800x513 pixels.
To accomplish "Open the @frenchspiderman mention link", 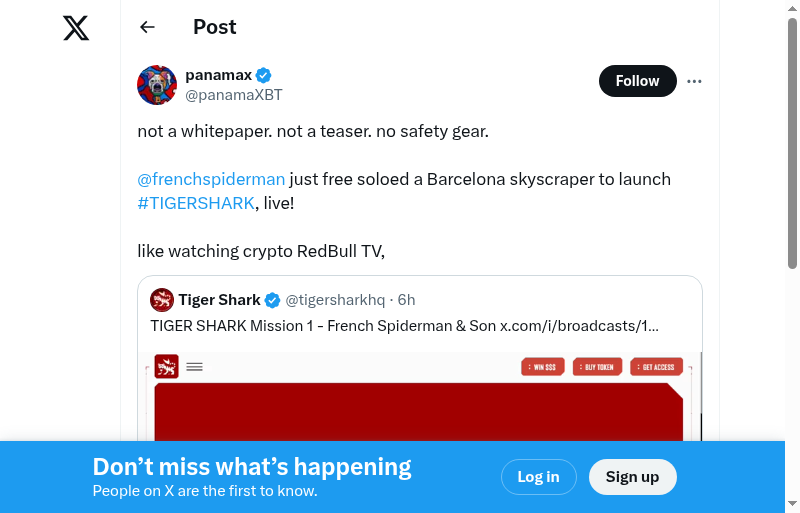I will (211, 179).
